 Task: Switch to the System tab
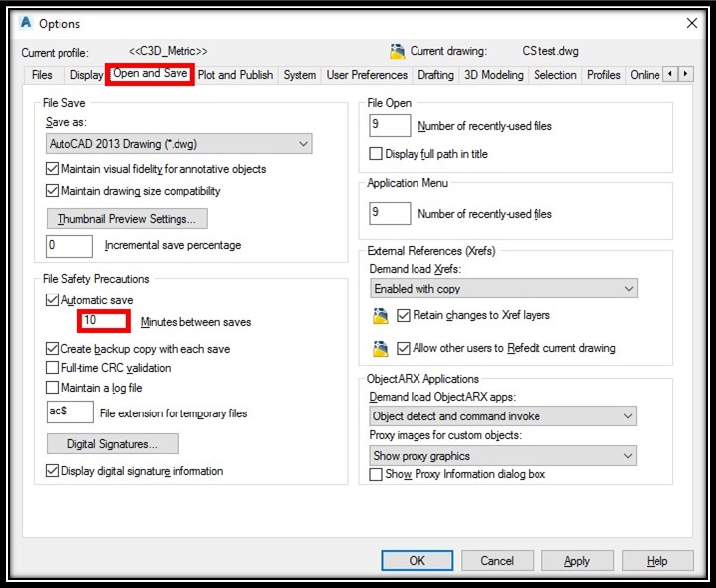coord(299,75)
